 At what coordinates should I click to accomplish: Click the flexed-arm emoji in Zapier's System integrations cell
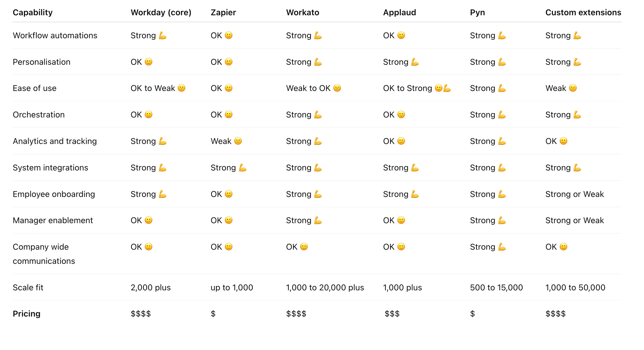click(x=242, y=168)
